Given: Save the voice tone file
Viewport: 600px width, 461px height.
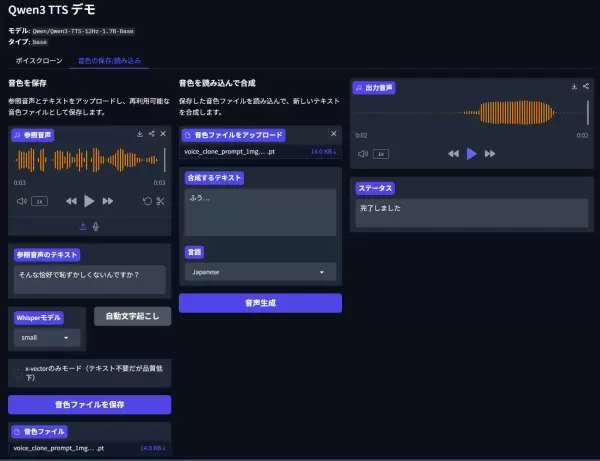Looking at the screenshot, I should click(x=90, y=404).
